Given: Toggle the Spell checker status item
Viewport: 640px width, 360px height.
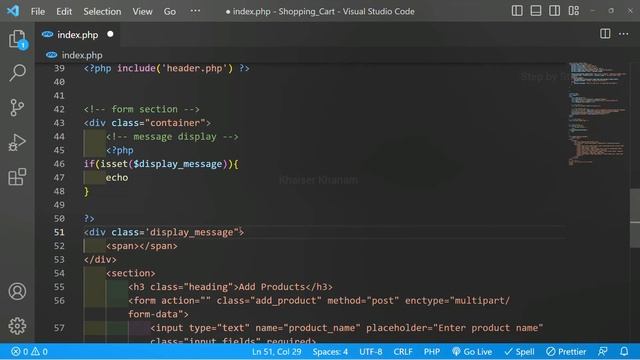Looking at the screenshot, I should tap(519, 351).
